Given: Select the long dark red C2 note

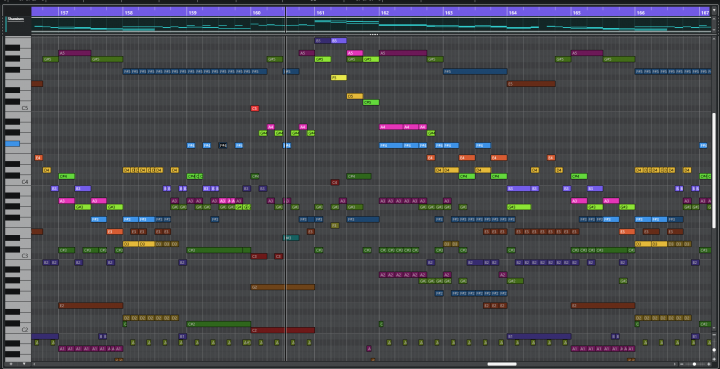Looking at the screenshot, I should tap(282, 330).
